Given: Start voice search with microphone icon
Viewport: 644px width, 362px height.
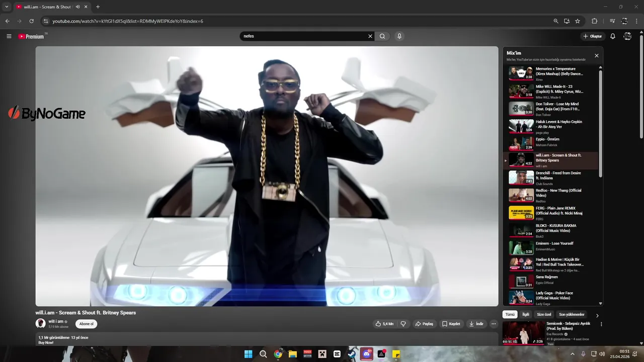Looking at the screenshot, I should coord(399,36).
